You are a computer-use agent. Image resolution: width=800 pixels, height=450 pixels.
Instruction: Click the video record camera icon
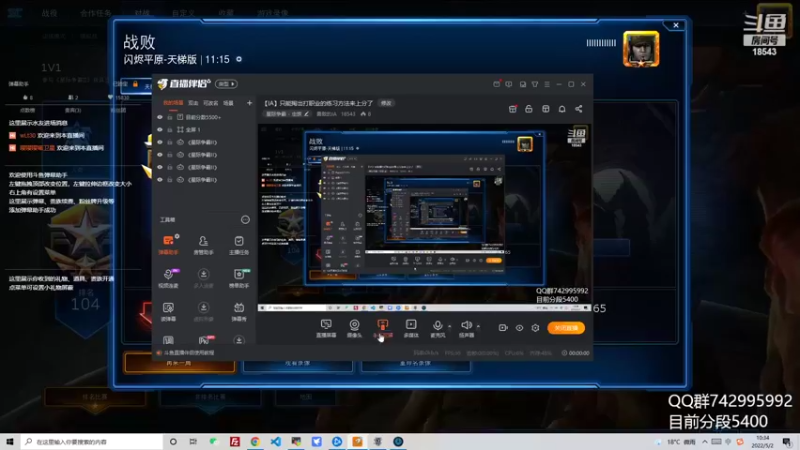tap(503, 328)
